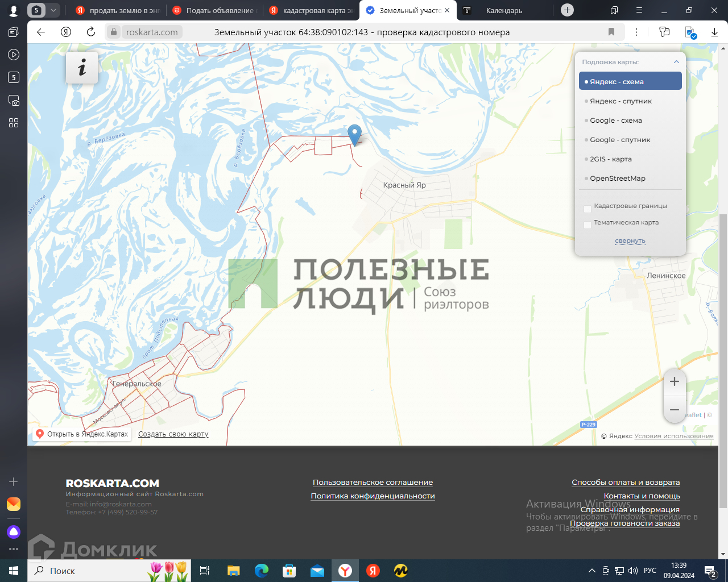Open the Windows Start menu
The image size is (728, 582).
14,570
